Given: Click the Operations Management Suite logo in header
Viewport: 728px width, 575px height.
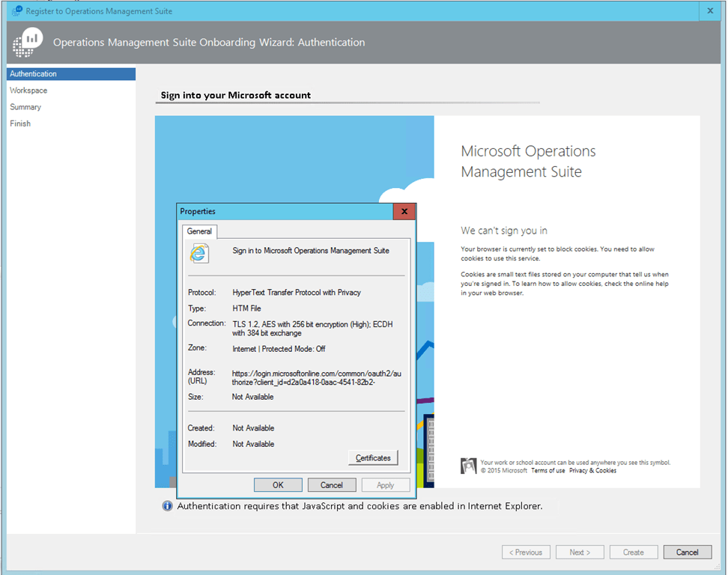Looking at the screenshot, I should pos(28,42).
